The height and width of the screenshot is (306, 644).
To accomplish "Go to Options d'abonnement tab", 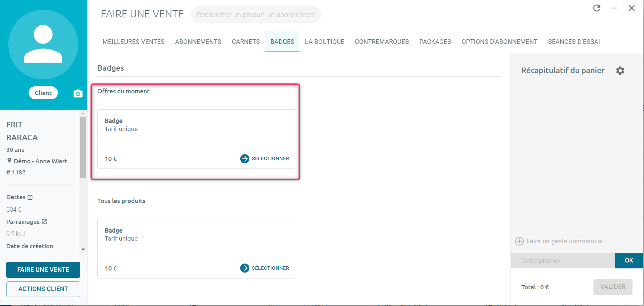I will point(499,42).
